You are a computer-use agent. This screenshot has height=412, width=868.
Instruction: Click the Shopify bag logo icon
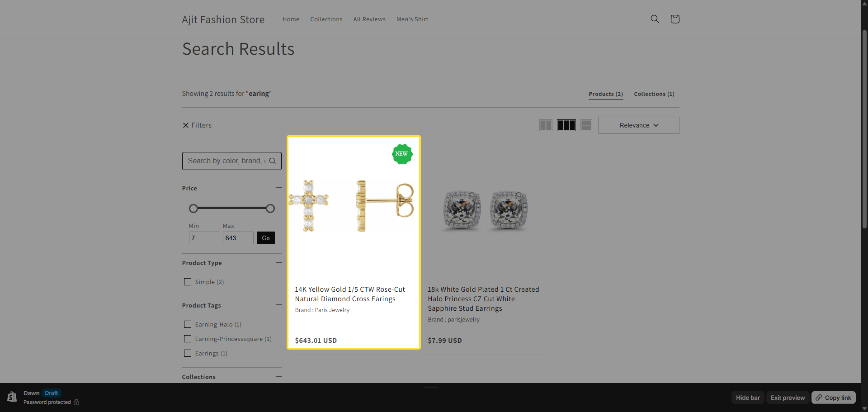point(12,397)
